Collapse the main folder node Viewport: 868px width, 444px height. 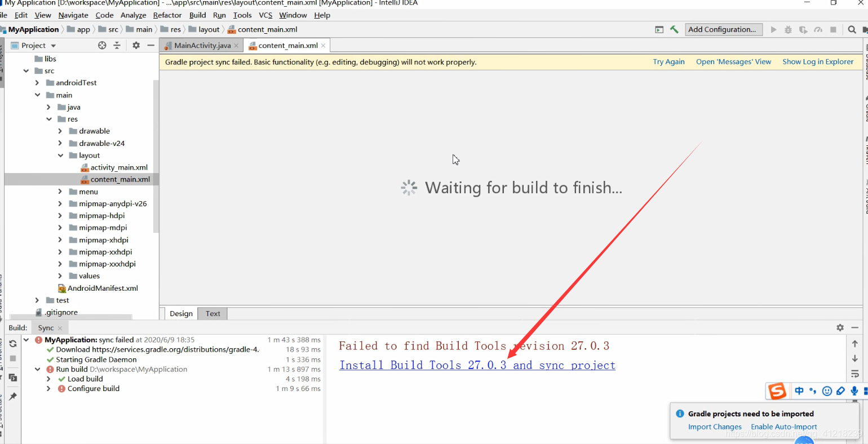pos(37,95)
